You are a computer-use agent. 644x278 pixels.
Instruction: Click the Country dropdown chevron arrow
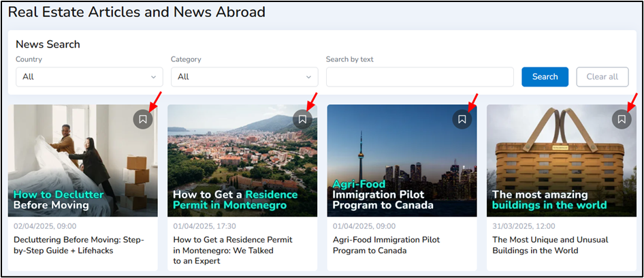pyautogui.click(x=154, y=77)
